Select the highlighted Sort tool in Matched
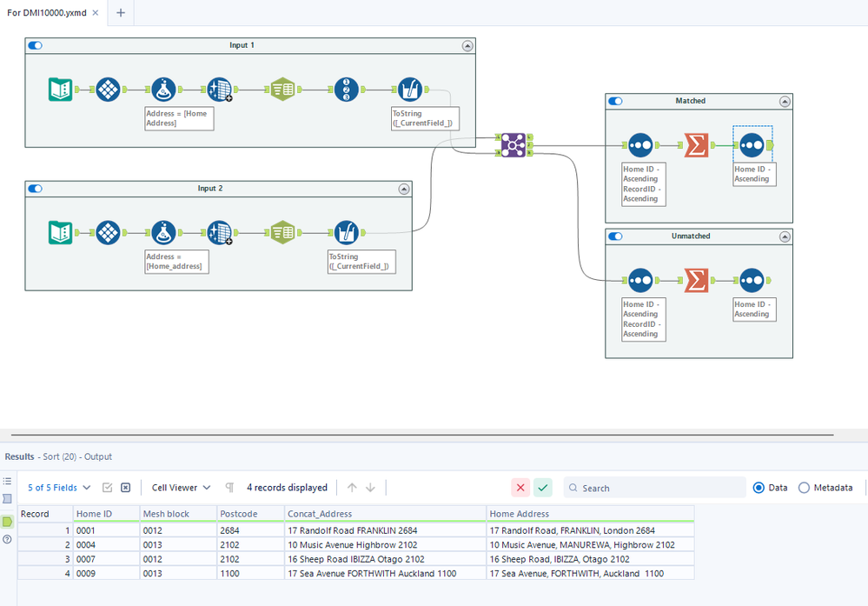 (752, 145)
